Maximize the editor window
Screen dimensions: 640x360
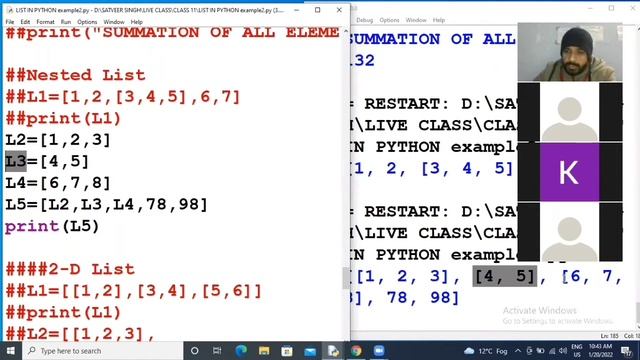(318, 10)
